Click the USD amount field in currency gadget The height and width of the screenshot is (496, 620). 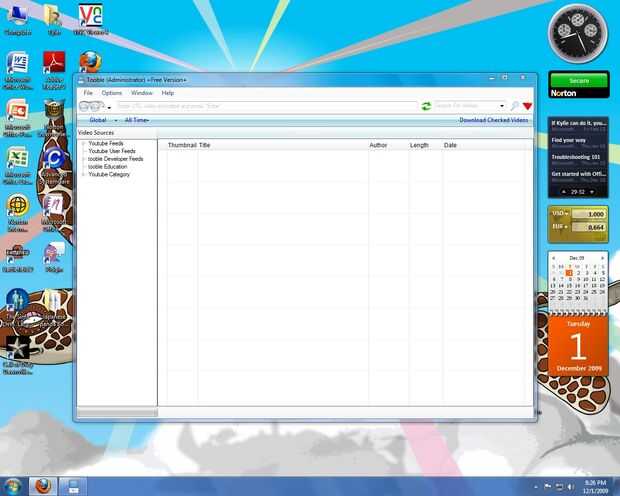[x=588, y=214]
